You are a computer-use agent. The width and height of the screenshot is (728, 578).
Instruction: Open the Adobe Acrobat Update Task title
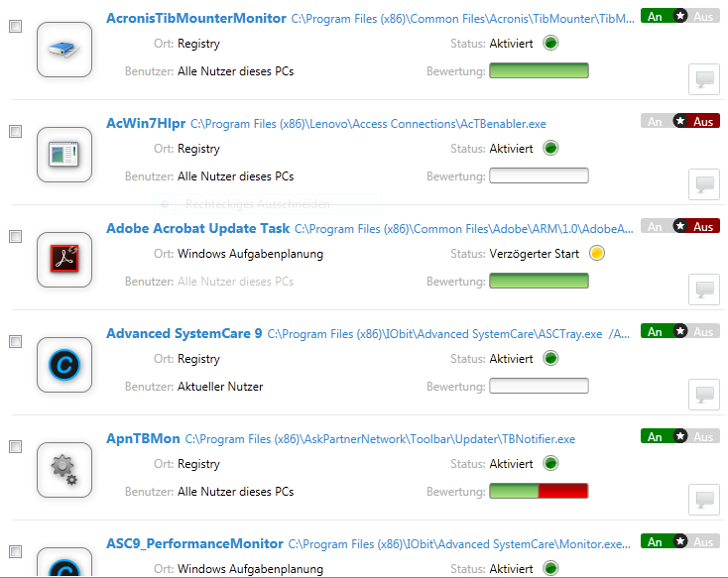click(197, 228)
